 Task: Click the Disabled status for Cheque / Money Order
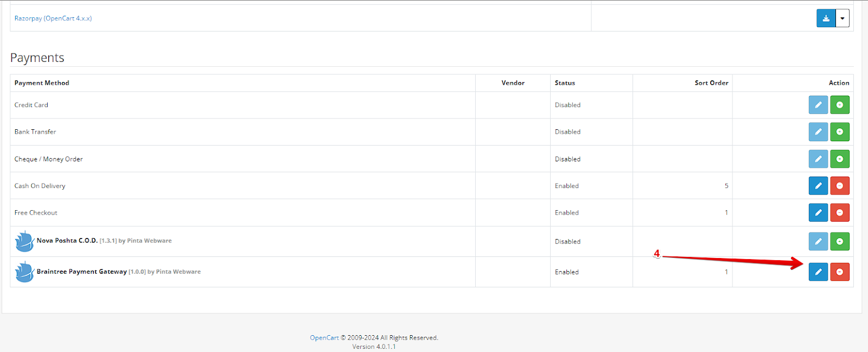[567, 159]
